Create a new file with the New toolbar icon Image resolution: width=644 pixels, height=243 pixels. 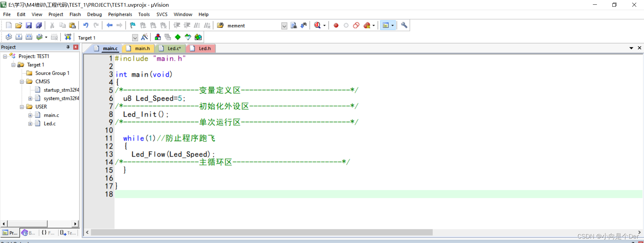[x=9, y=25]
